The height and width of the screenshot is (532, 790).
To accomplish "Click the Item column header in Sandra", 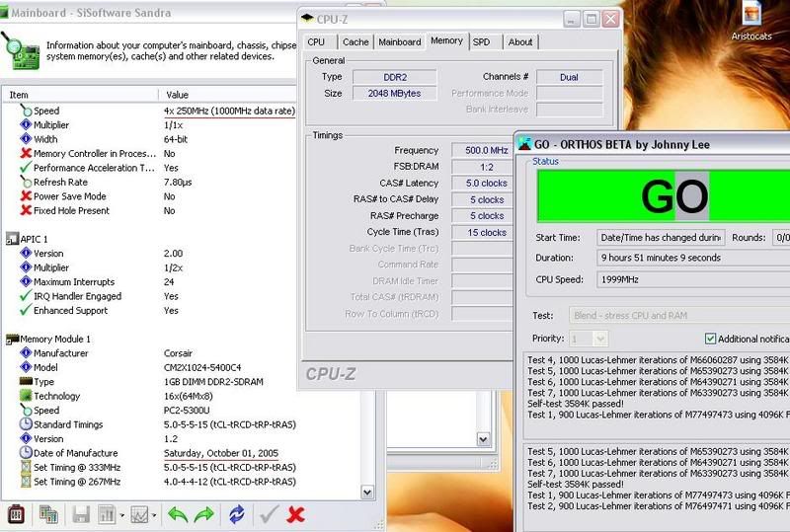I will pyautogui.click(x=81, y=95).
